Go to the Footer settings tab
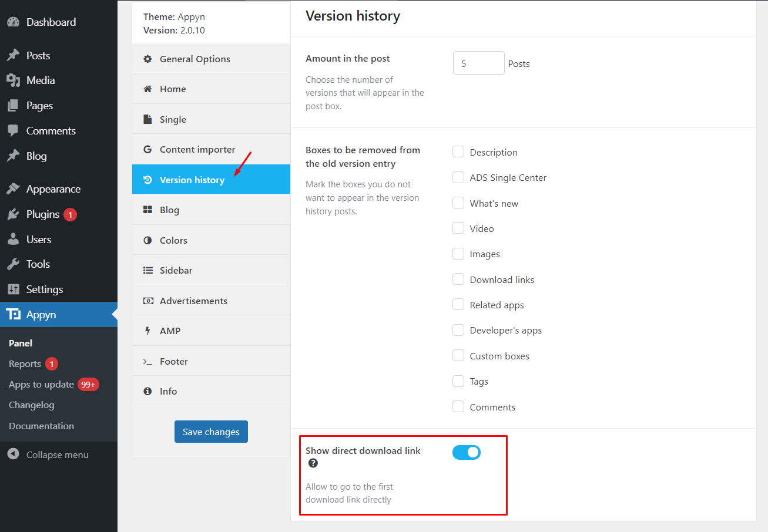 (211, 361)
